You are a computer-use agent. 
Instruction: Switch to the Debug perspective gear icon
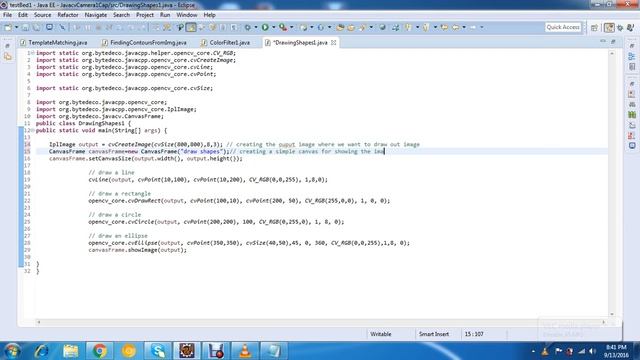click(x=620, y=27)
